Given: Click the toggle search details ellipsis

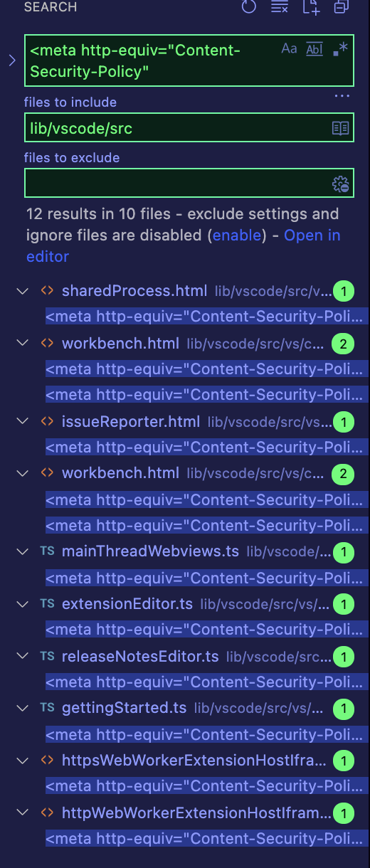Looking at the screenshot, I should [342, 95].
